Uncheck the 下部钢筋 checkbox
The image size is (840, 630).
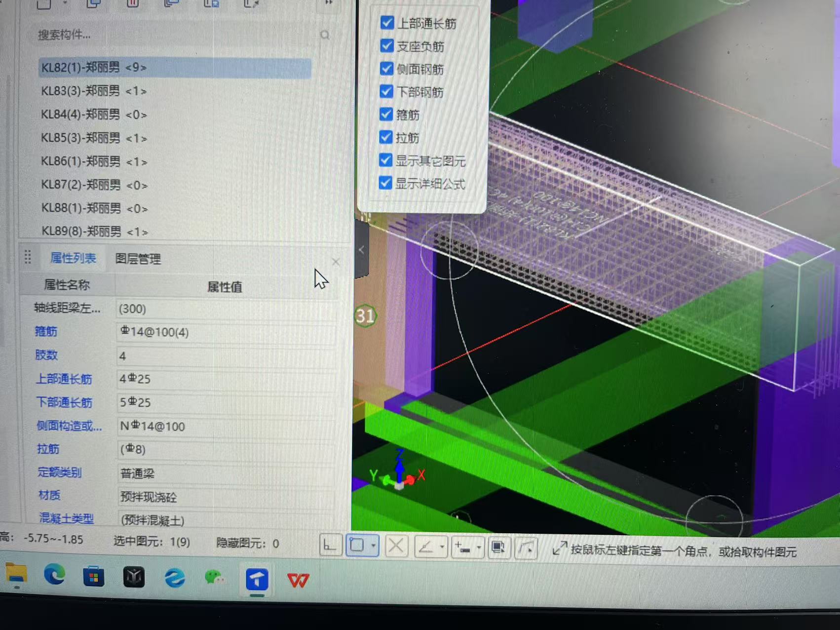point(386,91)
